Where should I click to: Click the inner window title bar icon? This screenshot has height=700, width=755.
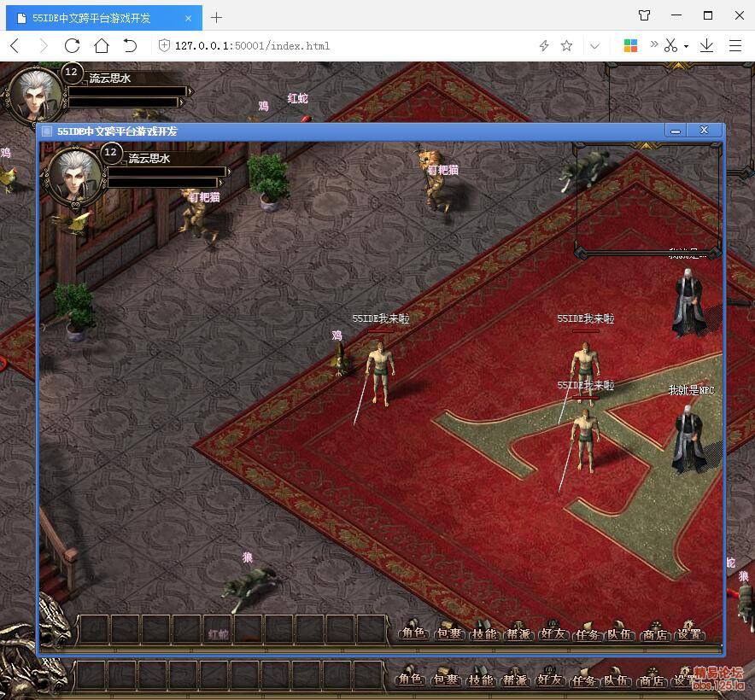tap(47, 131)
